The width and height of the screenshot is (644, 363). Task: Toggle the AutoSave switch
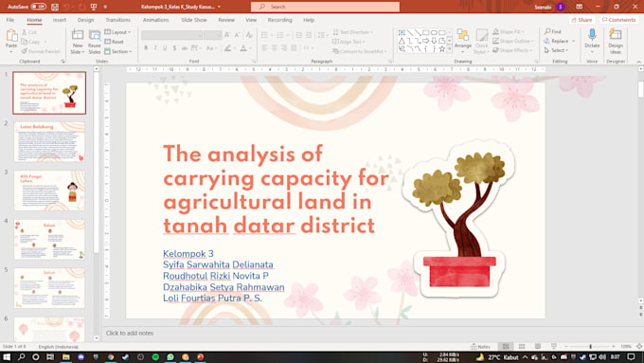click(38, 7)
